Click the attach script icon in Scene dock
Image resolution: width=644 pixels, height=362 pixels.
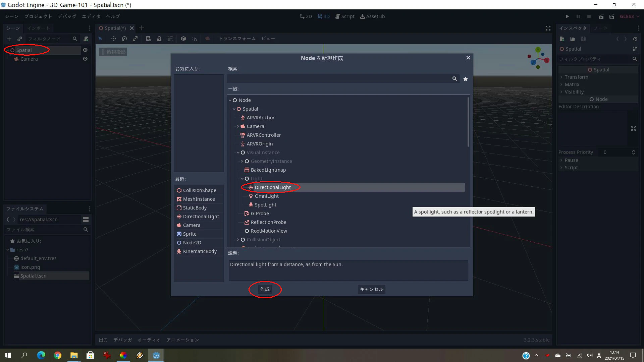pyautogui.click(x=86, y=39)
